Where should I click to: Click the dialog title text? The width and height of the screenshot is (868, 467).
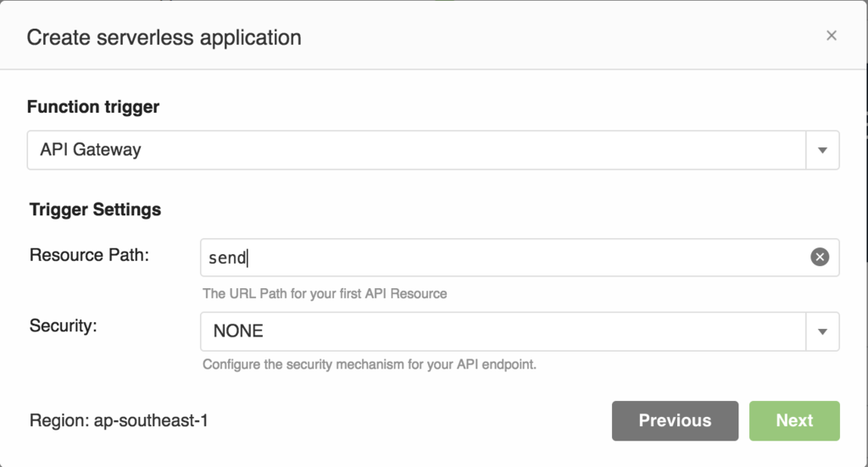coord(164,37)
